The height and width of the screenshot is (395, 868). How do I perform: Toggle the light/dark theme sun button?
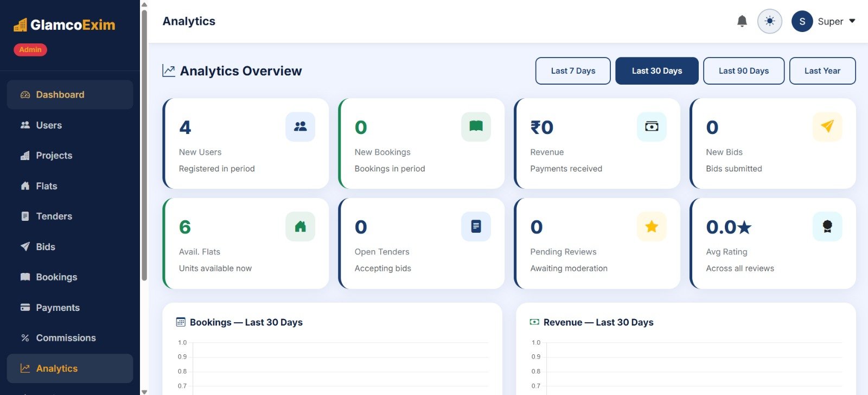coord(769,21)
